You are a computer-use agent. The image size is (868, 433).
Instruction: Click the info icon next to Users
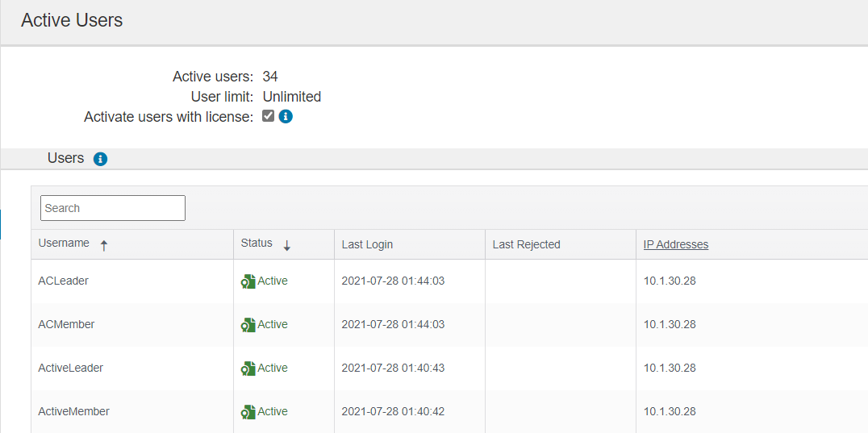coord(100,160)
